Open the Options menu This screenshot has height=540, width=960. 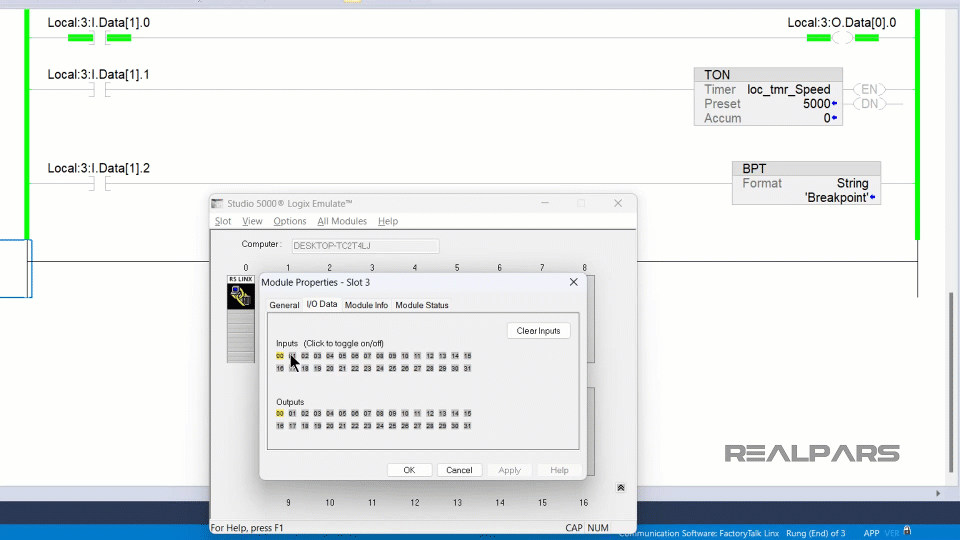(x=290, y=221)
